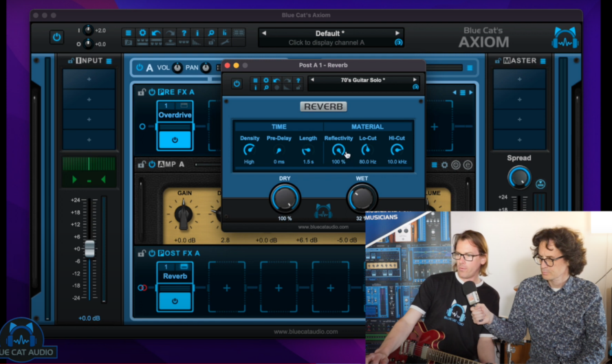The width and height of the screenshot is (612, 364).
Task: Toggle Axiom main bypass power button
Action: pos(56,37)
